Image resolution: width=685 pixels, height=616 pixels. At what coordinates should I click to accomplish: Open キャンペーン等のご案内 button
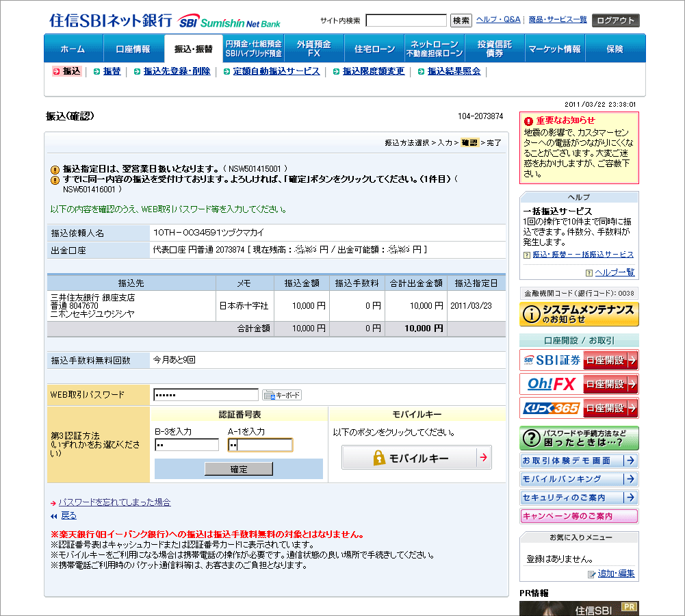tap(579, 516)
